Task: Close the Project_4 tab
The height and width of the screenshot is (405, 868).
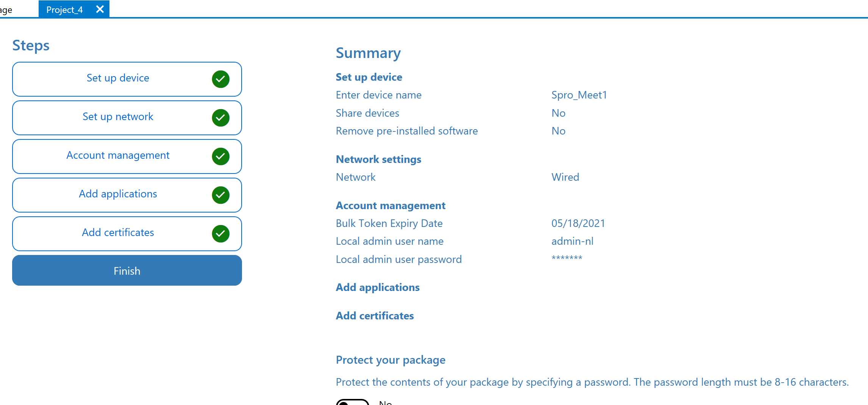Action: (x=100, y=9)
